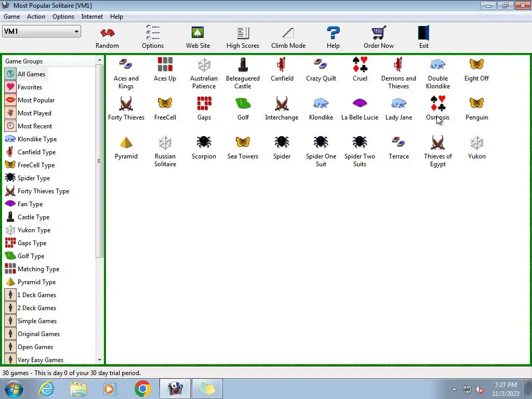
Task: Start the Australian Patience game
Action: (x=204, y=73)
